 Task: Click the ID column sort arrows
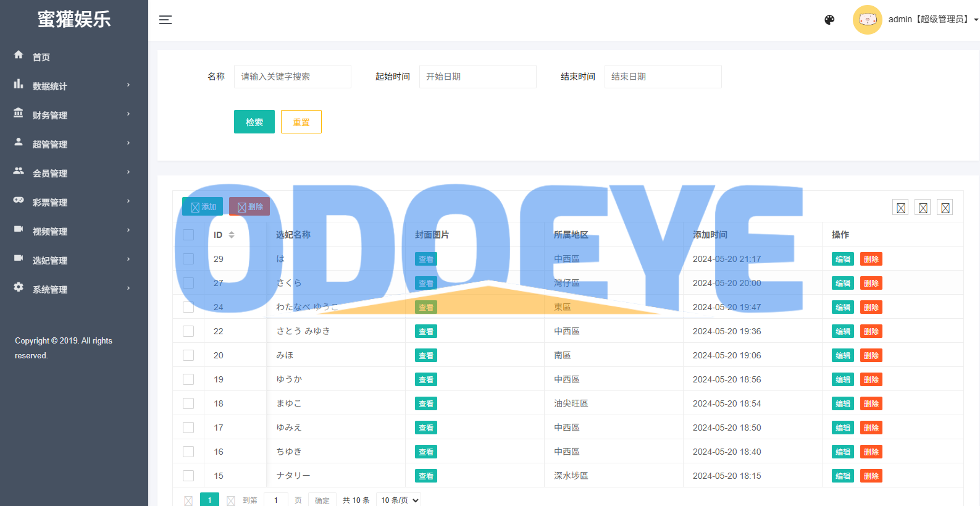pyautogui.click(x=232, y=235)
